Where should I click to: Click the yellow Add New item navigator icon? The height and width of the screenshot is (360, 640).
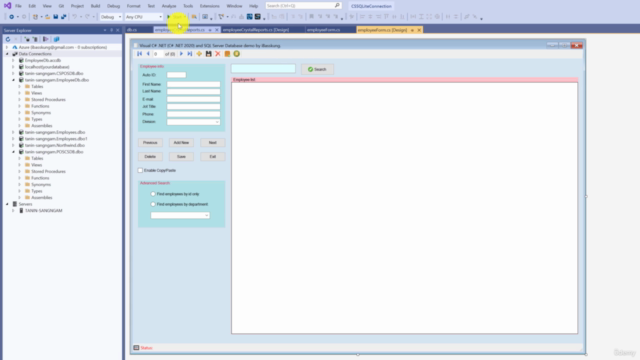coord(199,54)
